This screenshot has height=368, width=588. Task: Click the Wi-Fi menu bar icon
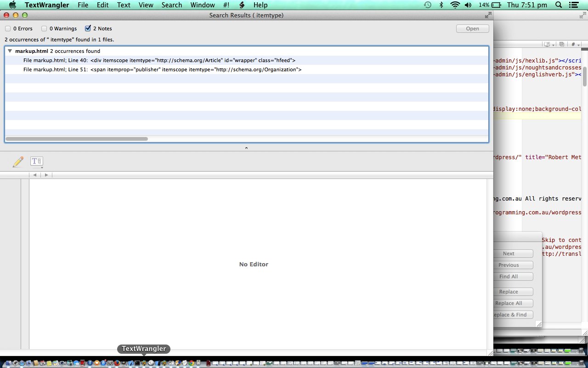click(x=455, y=5)
